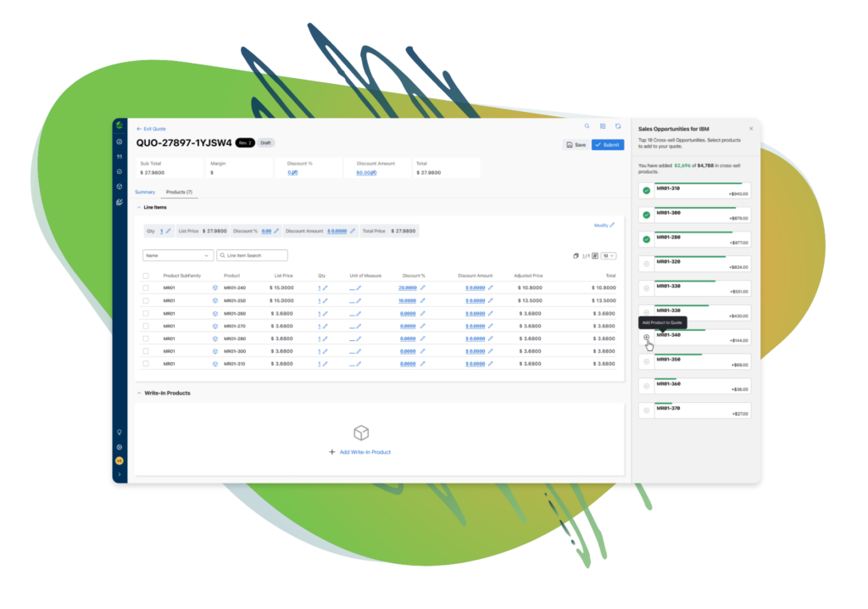868x609 pixels.
Task: Click the search icon in Line Item Search
Action: tap(222, 254)
